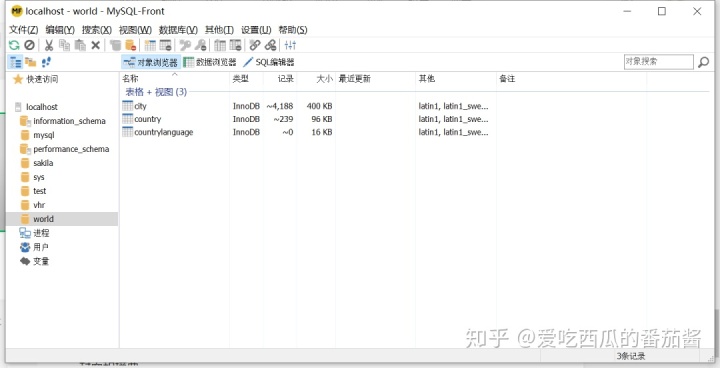Click the Cut scissors icon
Viewport: 720px width, 368px height.
click(49, 45)
